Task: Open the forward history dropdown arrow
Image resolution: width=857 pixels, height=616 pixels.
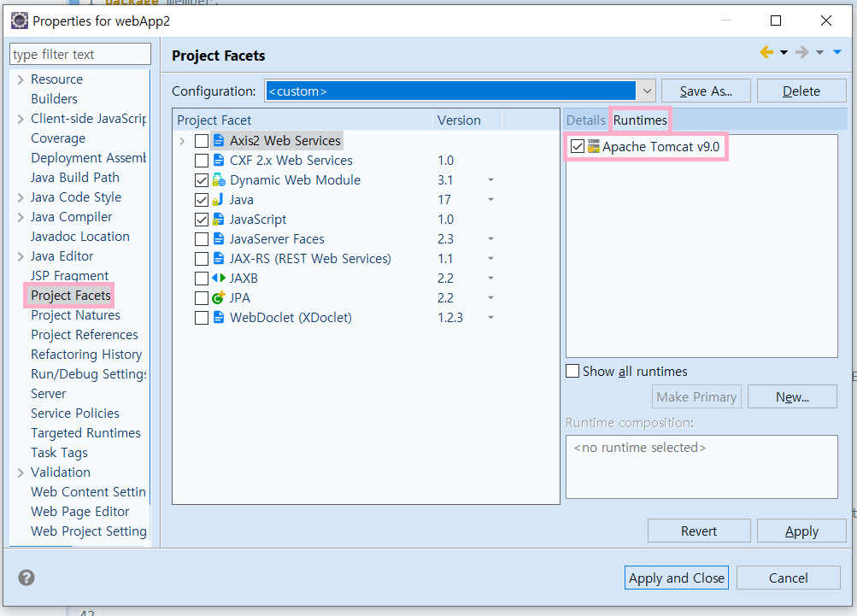Action: pyautogui.click(x=819, y=52)
